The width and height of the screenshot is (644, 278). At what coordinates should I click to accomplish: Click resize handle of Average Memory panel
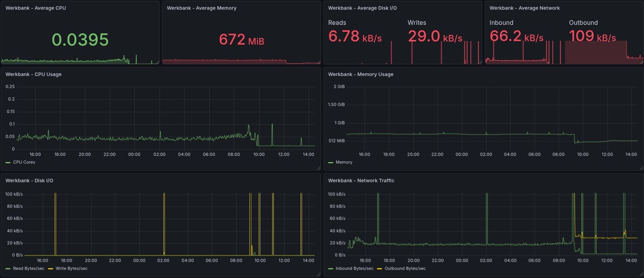pos(319,62)
